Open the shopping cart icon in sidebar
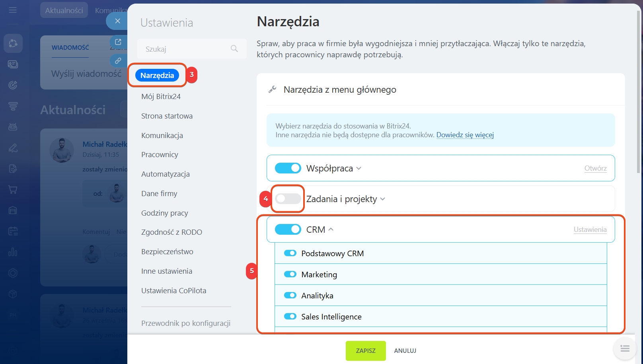The height and width of the screenshot is (364, 643). 13,190
